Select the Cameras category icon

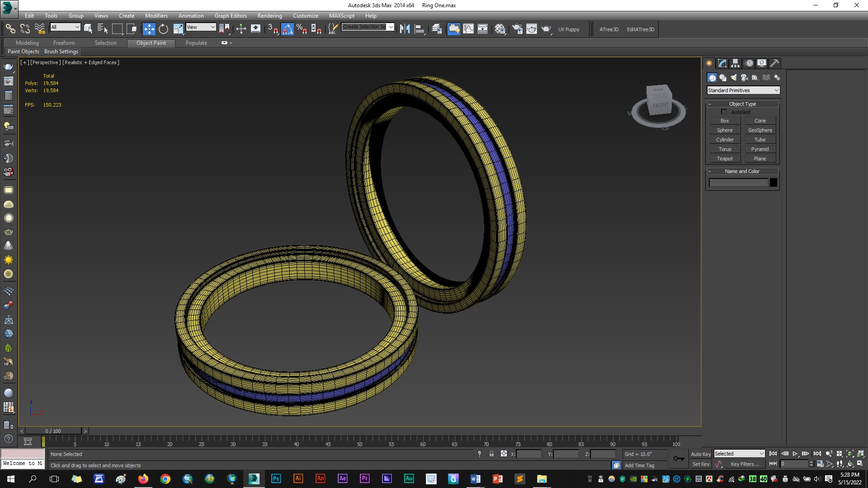click(x=744, y=78)
